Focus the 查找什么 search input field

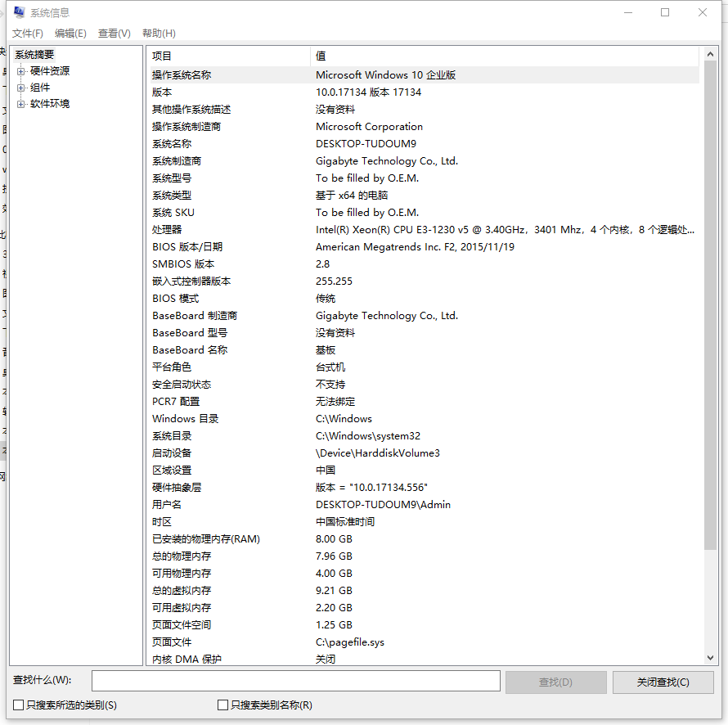pyautogui.click(x=296, y=681)
